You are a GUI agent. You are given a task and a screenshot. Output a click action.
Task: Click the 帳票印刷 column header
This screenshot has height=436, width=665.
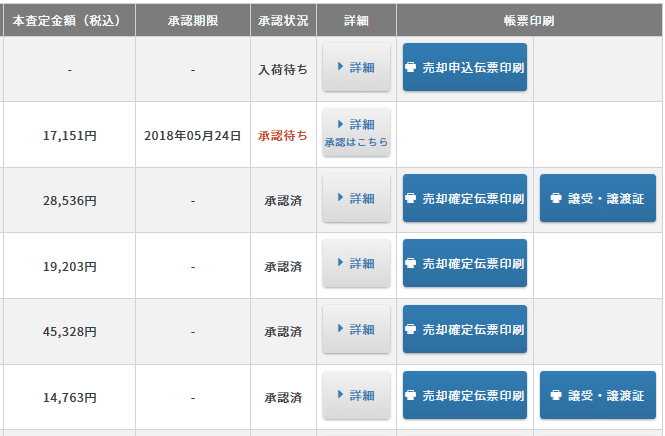click(529, 20)
